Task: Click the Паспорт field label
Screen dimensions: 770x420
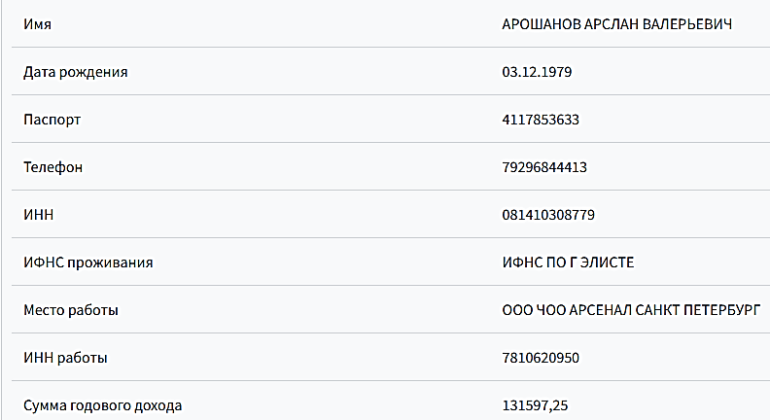Action: (52, 120)
